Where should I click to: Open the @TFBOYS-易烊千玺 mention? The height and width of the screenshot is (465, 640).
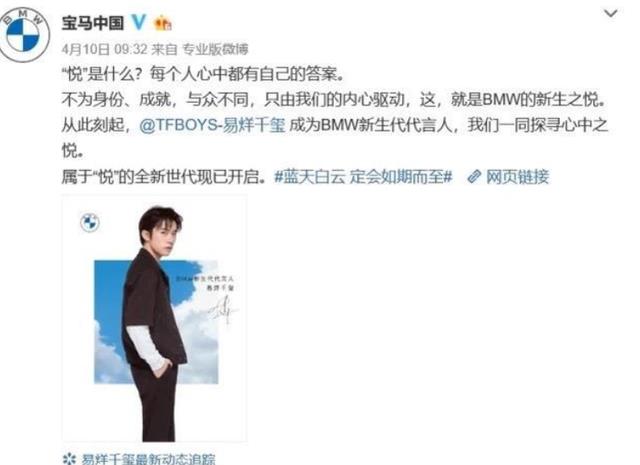[212, 125]
